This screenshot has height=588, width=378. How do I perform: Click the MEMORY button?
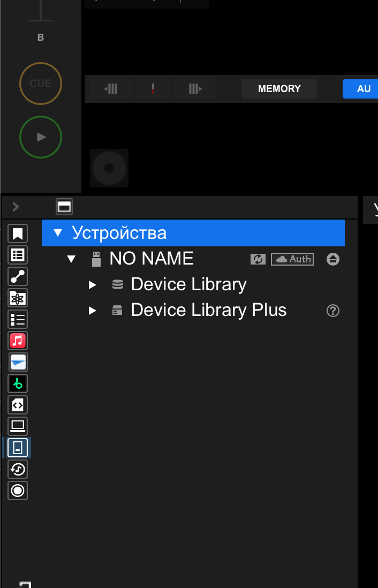pyautogui.click(x=279, y=89)
